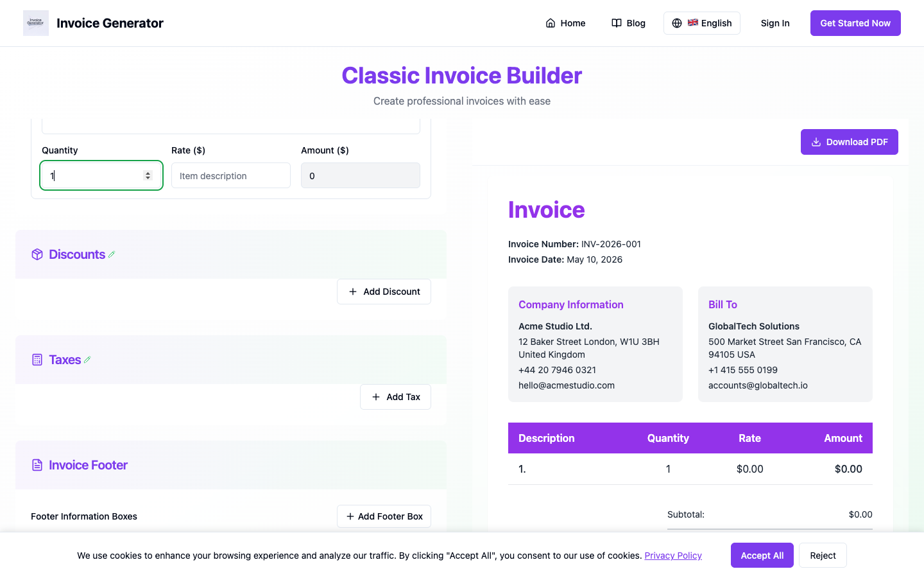Click invoice number INV-2026-001
Screen dimensions: 924x578
(611, 244)
